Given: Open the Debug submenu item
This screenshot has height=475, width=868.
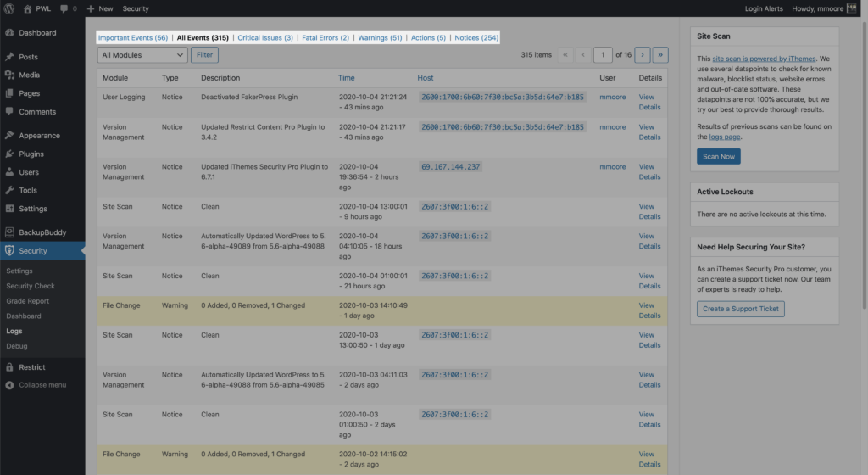Looking at the screenshot, I should tap(17, 345).
